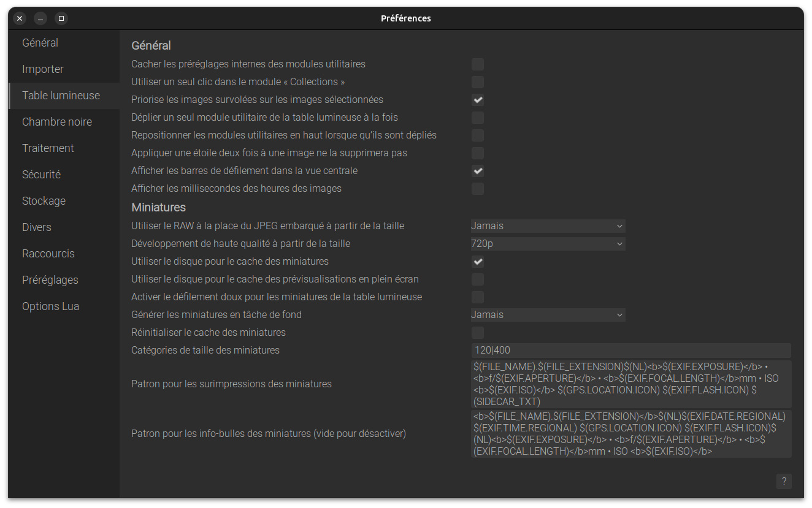Enable 'Afficher les millisecondes des heures' checkbox
Viewport: 812px width, 508px height.
[x=478, y=189]
